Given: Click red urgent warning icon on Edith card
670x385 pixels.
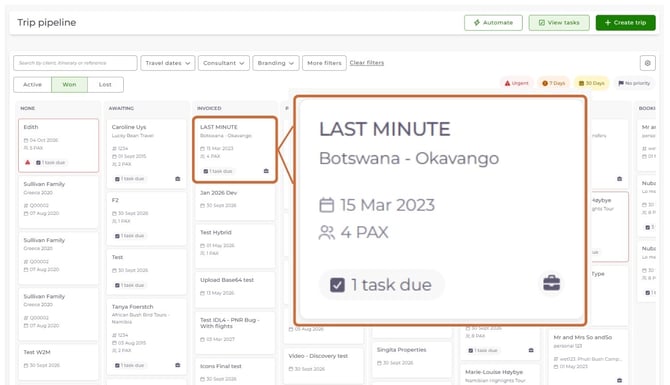Looking at the screenshot, I should point(28,162).
